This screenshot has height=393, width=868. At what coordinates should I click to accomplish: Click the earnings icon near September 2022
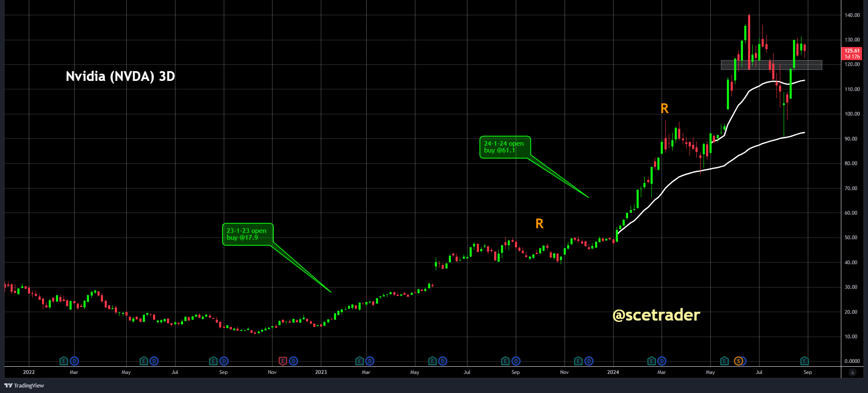pyautogui.click(x=213, y=361)
